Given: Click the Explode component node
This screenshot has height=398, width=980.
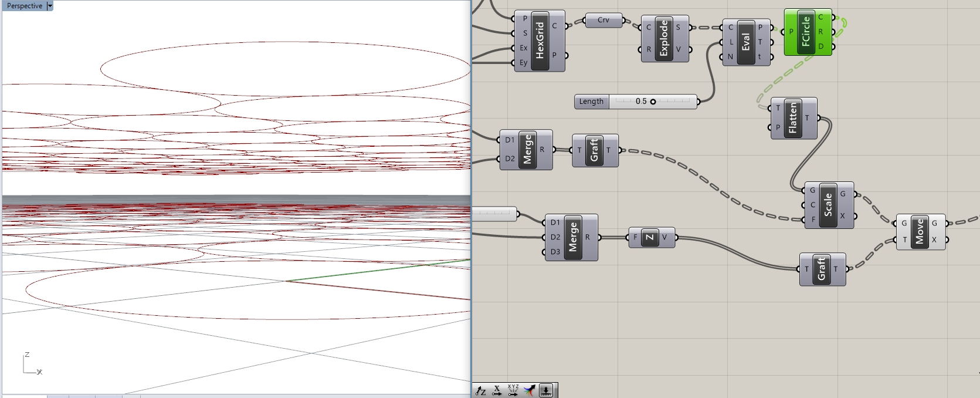Looking at the screenshot, I should tap(664, 38).
